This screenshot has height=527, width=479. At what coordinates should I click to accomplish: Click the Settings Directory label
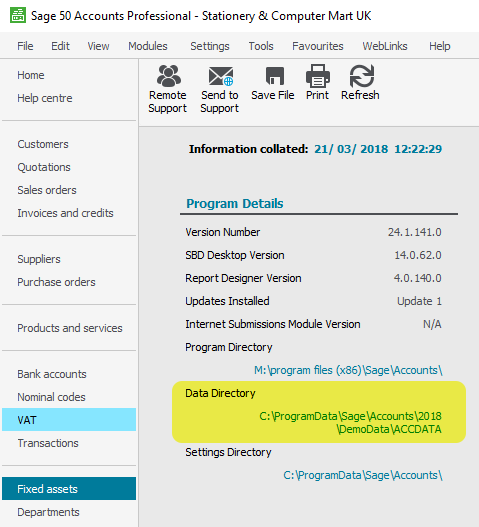(x=228, y=452)
